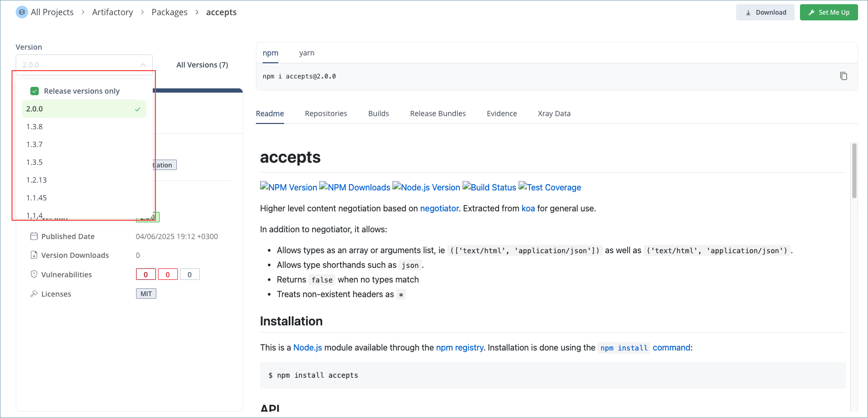Viewport: 868px width, 418px height.
Task: Select version 1.3.7
Action: point(84,144)
